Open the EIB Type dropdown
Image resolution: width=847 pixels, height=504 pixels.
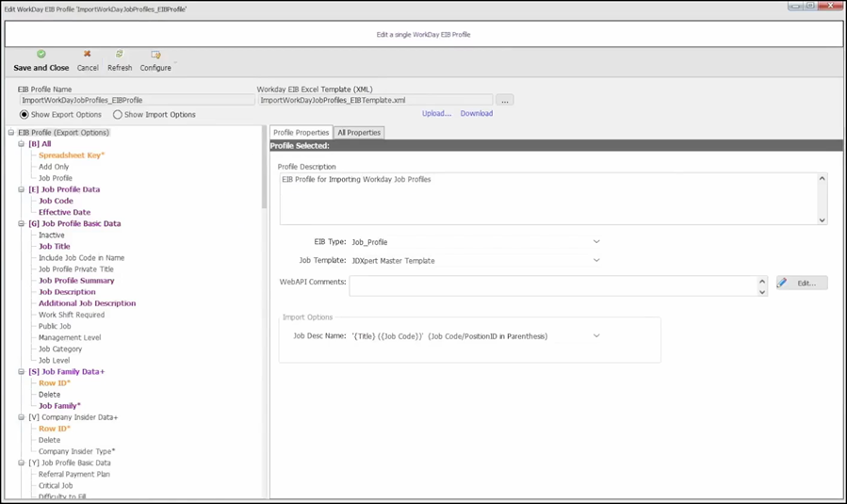(596, 242)
